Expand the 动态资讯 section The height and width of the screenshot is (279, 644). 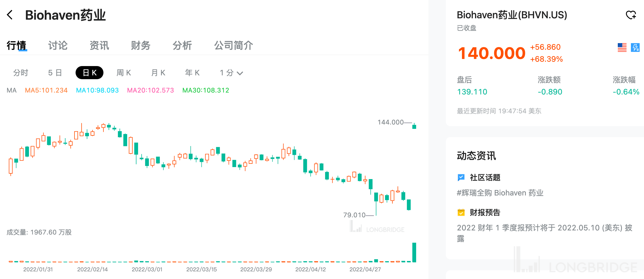476,156
